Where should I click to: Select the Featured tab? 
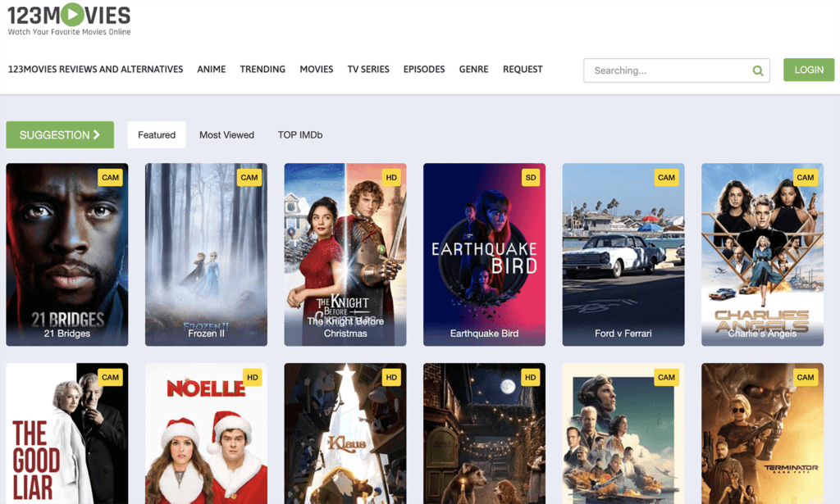(157, 135)
